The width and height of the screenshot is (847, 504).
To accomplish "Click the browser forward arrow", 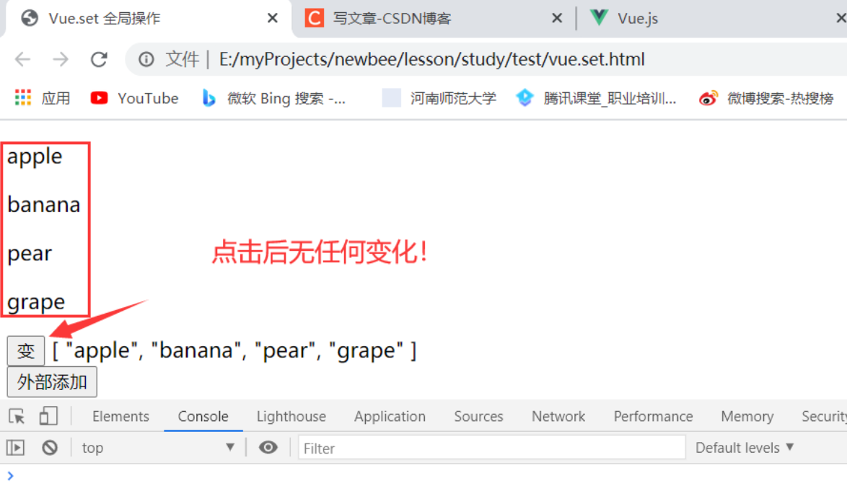I will point(61,59).
